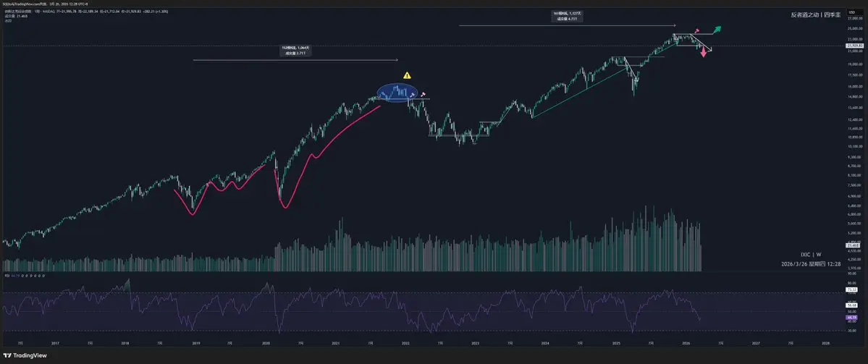Click the 2021 label on the time axis
This screenshot has width=868, height=364.
(x=335, y=344)
